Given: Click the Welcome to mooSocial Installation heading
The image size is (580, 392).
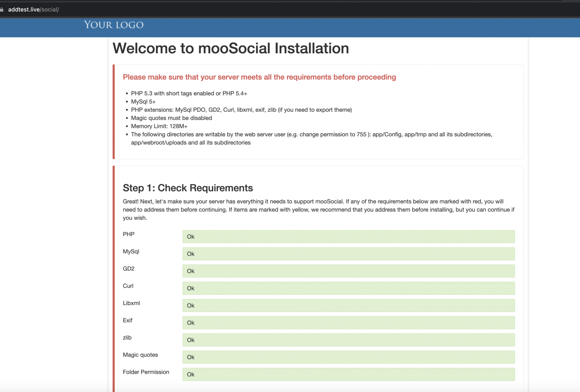Looking at the screenshot, I should tap(231, 48).
